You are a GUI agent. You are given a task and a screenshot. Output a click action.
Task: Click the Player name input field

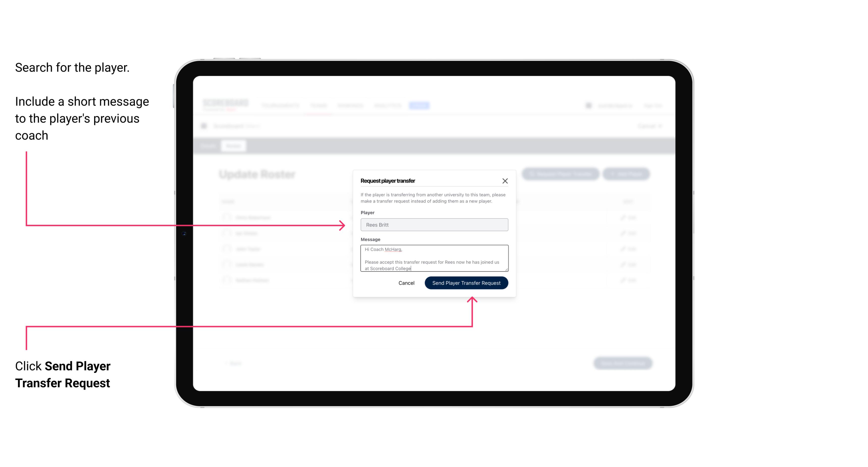tap(434, 224)
